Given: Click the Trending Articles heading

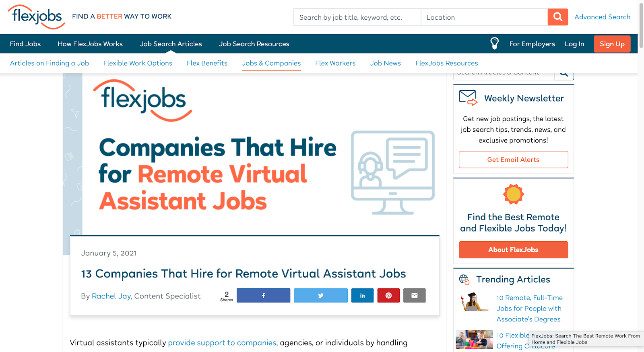Looking at the screenshot, I should pos(513,280).
